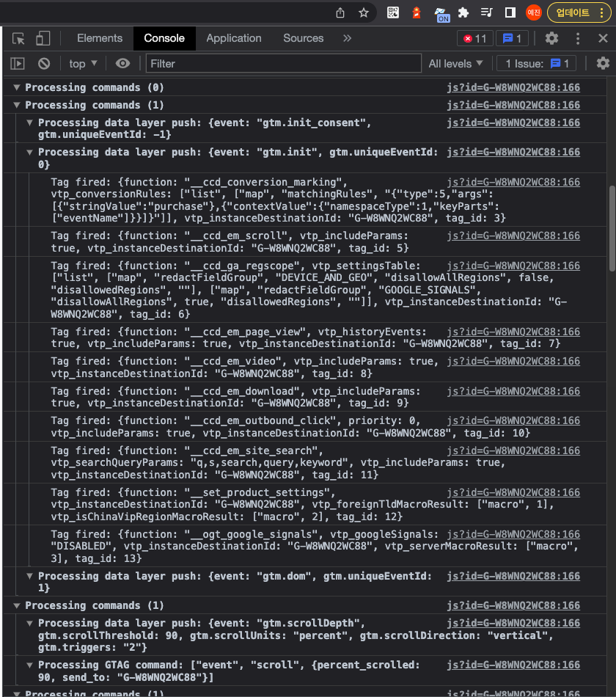Click the share page icon
Image resolution: width=616 pixels, height=697 pixels.
[x=340, y=13]
